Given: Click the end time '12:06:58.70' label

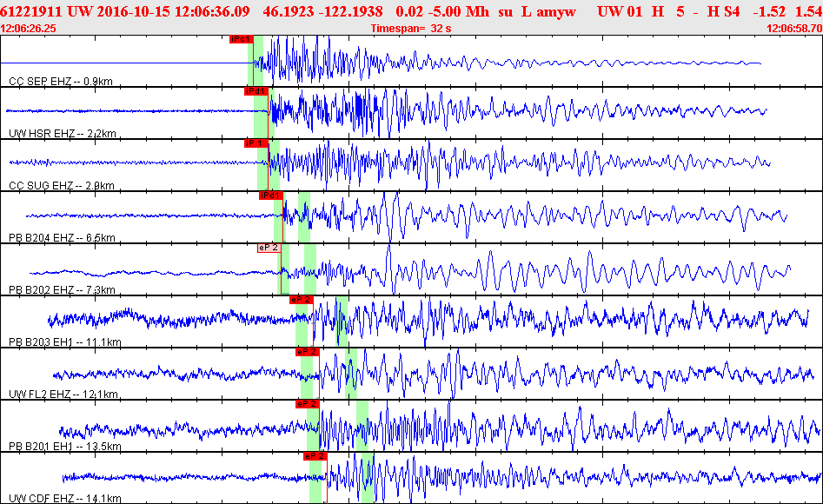Looking at the screenshot, I should pyautogui.click(x=794, y=29).
